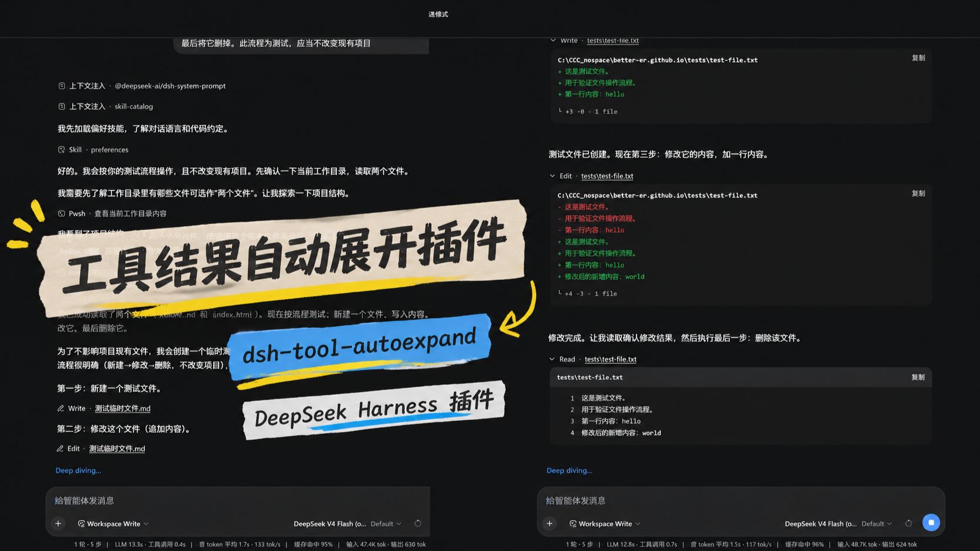
Task: Click 'token 平均 1.7s · 133 tok/s' status entry
Action: tap(240, 545)
